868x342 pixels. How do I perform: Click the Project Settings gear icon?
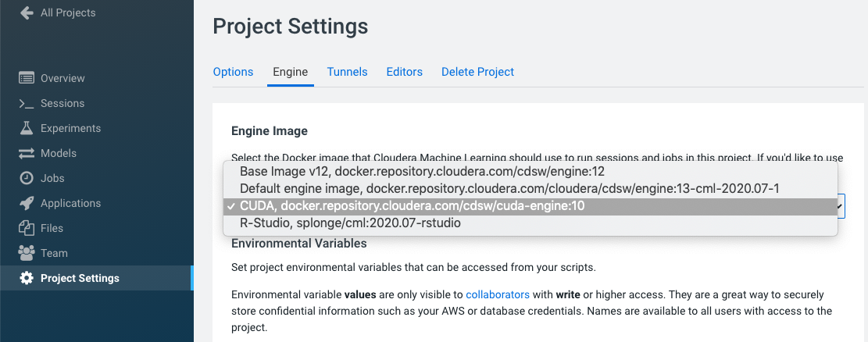pyautogui.click(x=27, y=278)
